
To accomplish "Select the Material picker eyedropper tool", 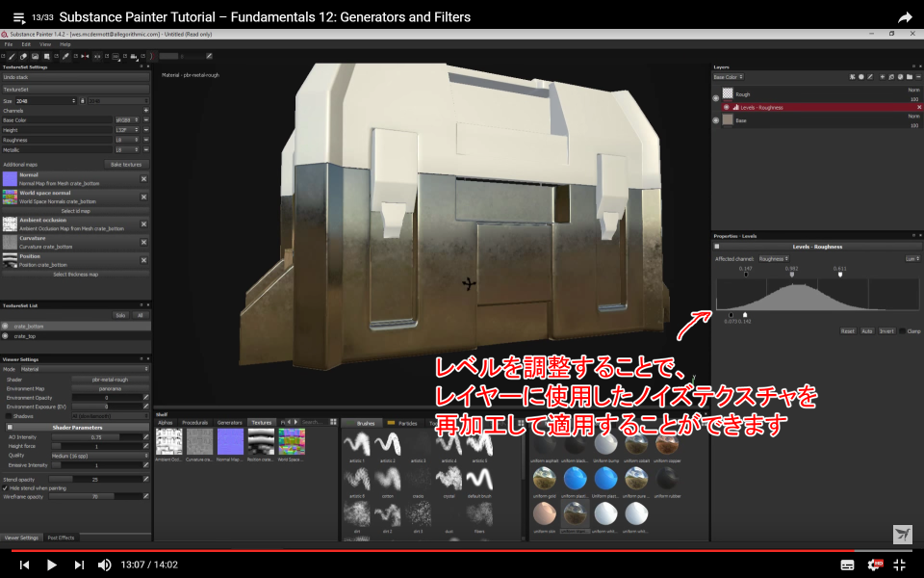I will (65, 57).
